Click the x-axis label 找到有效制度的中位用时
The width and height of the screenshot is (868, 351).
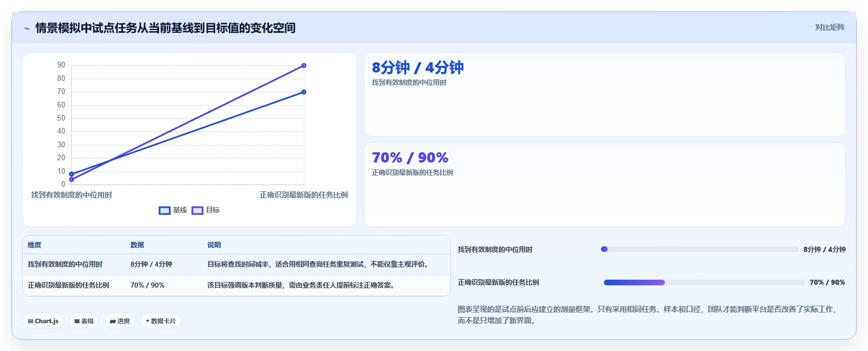[71, 195]
